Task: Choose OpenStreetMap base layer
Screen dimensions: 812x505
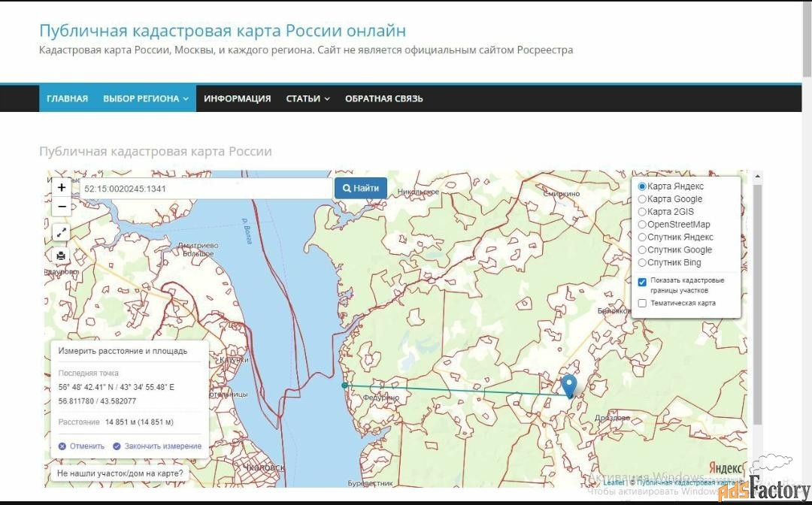Action: 642,225
